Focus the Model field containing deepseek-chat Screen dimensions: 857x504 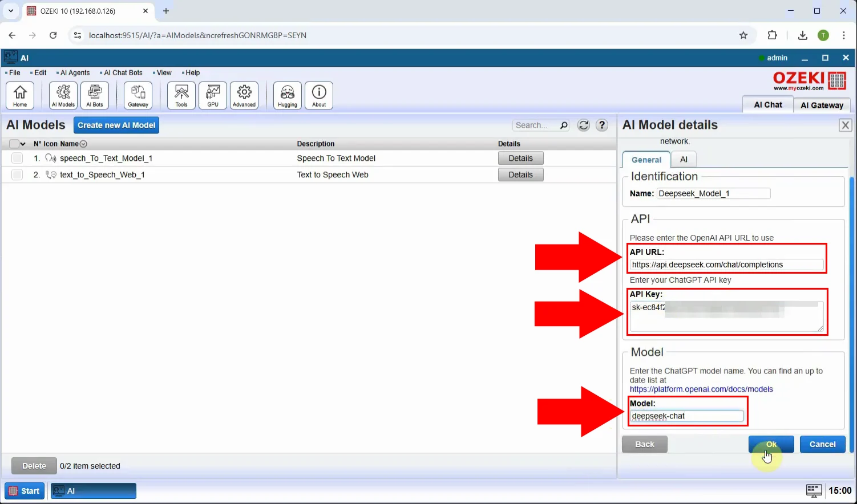pyautogui.click(x=686, y=416)
